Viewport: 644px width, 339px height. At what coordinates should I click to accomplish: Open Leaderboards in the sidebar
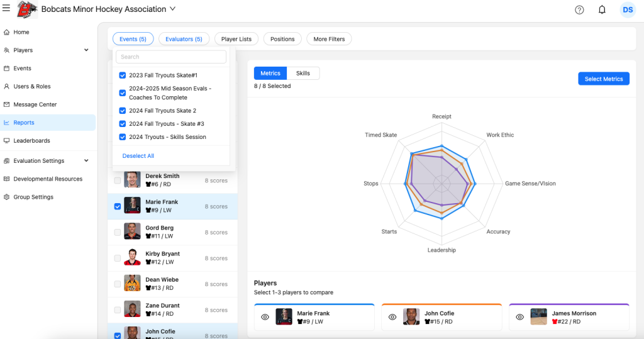click(31, 141)
